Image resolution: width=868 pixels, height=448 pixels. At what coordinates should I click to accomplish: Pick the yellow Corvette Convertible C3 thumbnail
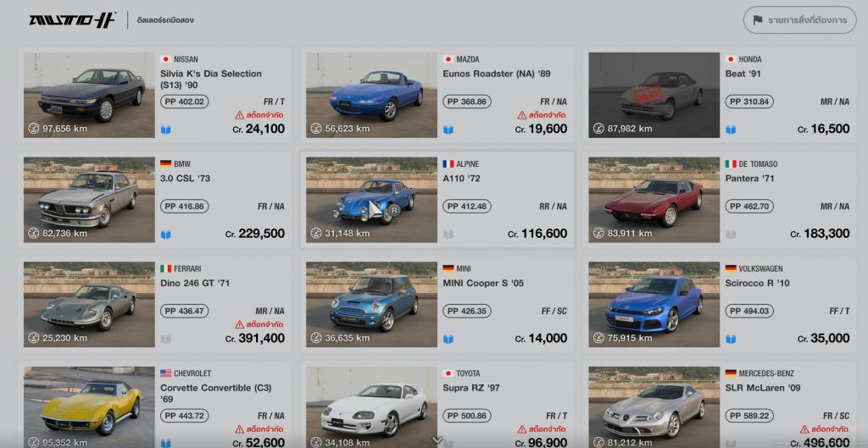point(89,407)
